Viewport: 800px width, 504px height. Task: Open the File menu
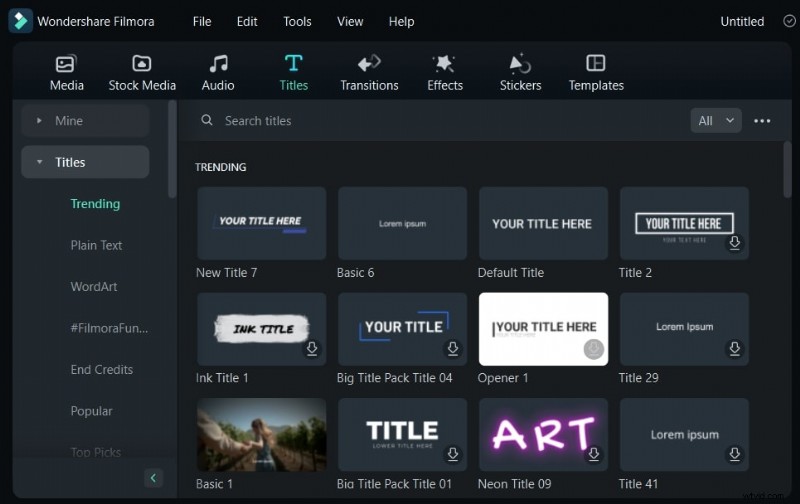pyautogui.click(x=202, y=21)
